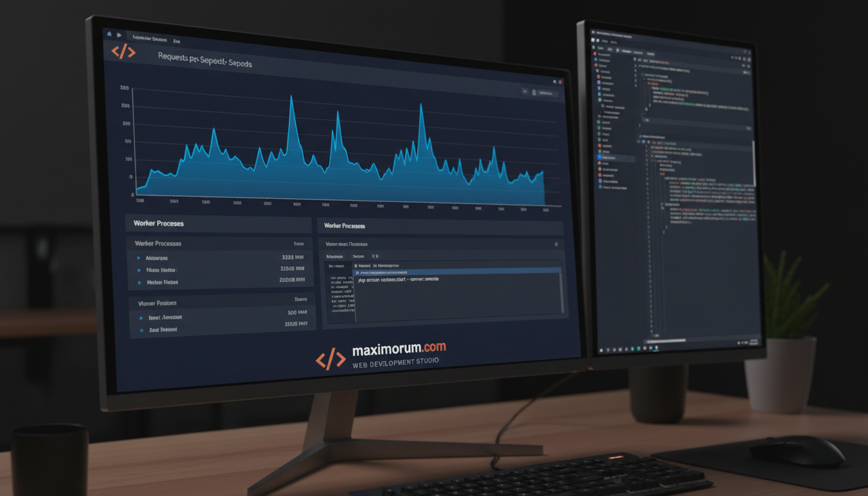Click the red dot icon above the chart toolbar

tap(560, 82)
